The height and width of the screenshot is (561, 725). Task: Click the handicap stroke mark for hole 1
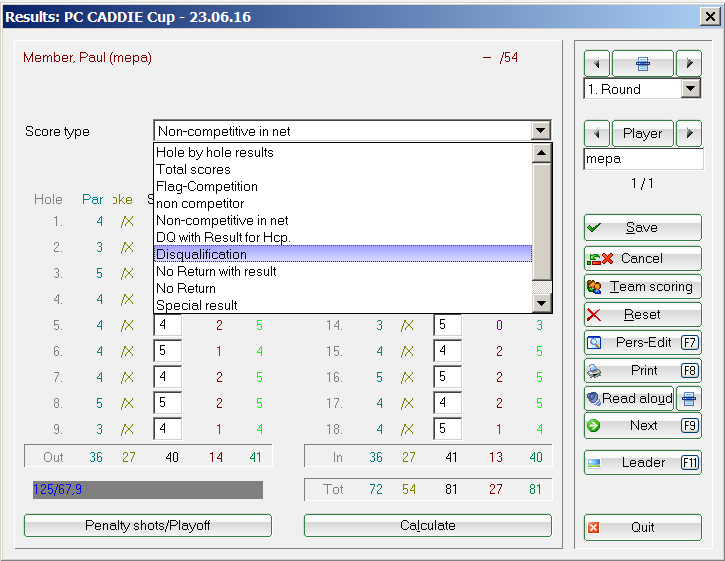[127, 222]
